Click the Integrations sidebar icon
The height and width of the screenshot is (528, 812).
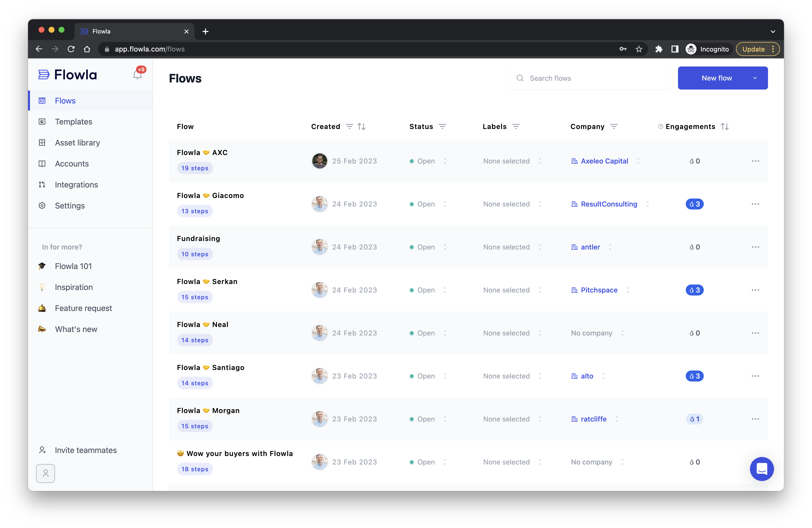(x=42, y=184)
